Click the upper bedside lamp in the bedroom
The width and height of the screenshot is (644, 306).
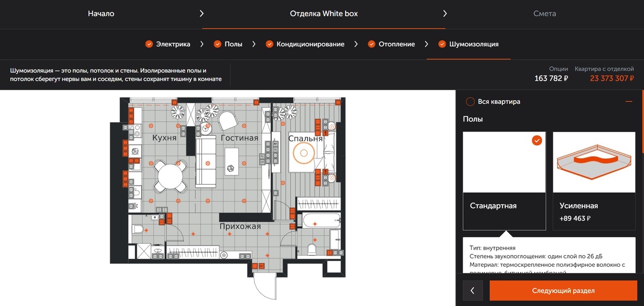[x=332, y=127]
